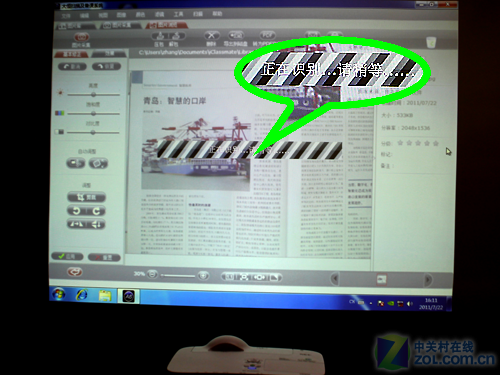Click the 删除 delete X toolbar button
500x375 pixels.
coord(212,35)
